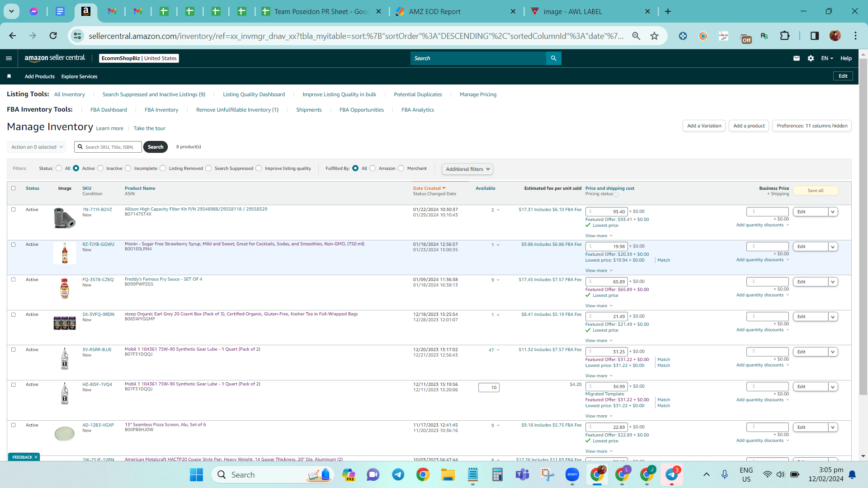Screen dimensions: 868x488
Task: Click the Add a product button
Action: (749, 126)
